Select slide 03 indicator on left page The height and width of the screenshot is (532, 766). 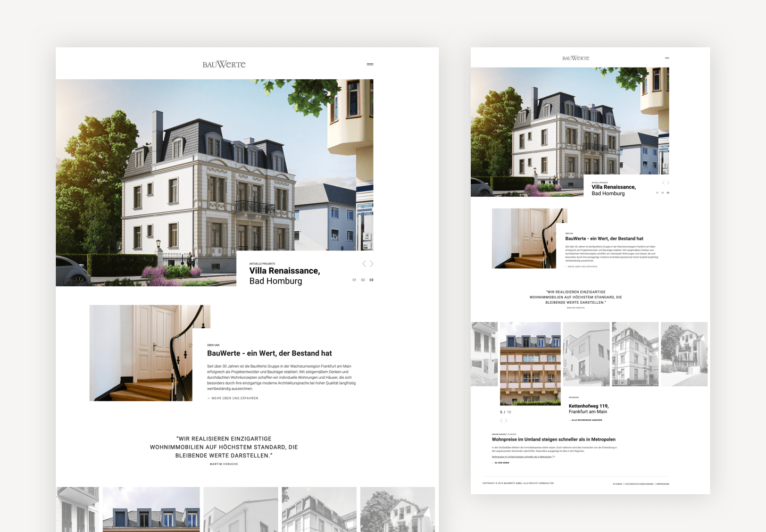371,280
